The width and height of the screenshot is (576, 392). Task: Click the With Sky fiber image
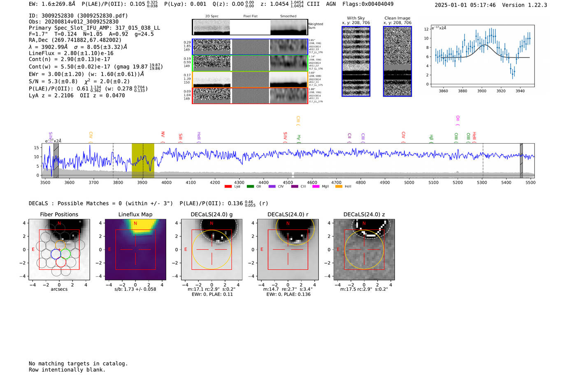pyautogui.click(x=356, y=61)
